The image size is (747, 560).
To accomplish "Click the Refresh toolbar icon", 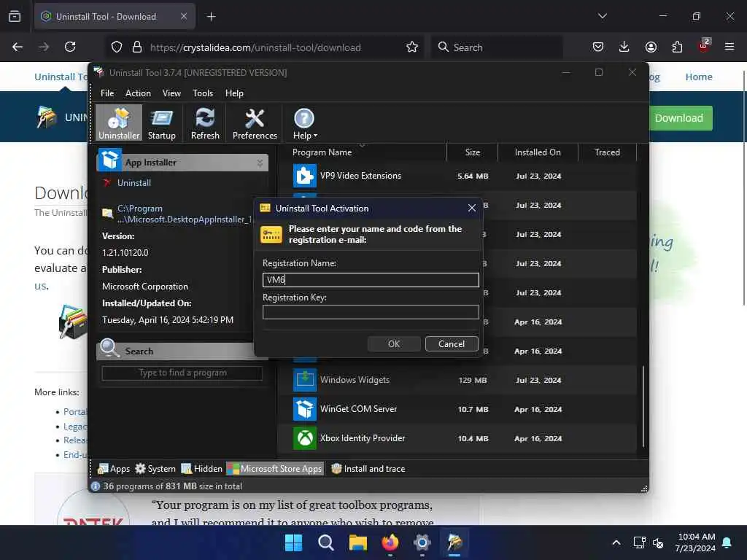I will coord(205,122).
